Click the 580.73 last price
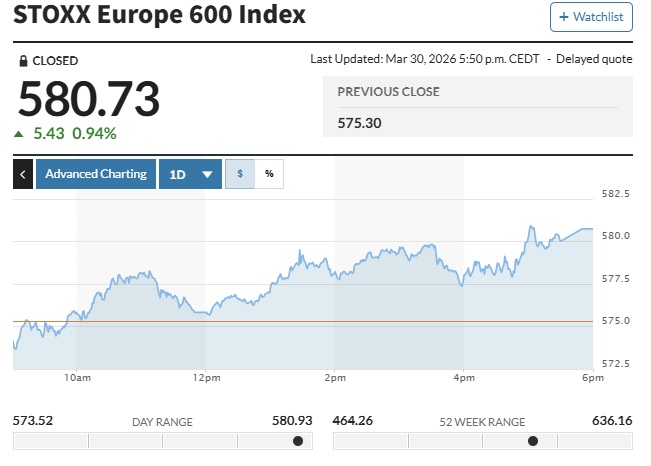The width and height of the screenshot is (651, 466). pyautogui.click(x=89, y=99)
